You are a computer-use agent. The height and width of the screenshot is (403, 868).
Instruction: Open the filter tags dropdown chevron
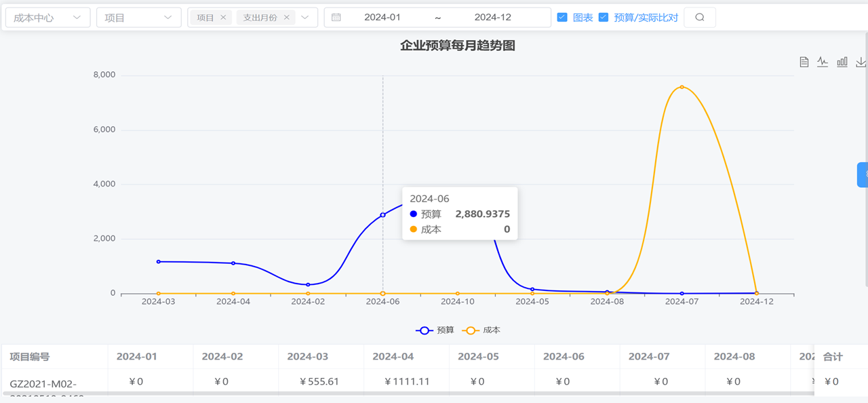[304, 16]
